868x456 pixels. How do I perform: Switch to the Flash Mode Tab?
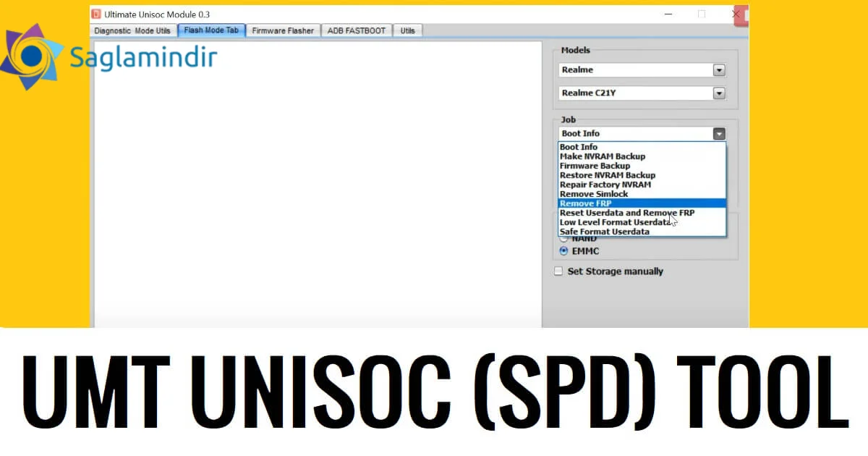[x=211, y=30]
